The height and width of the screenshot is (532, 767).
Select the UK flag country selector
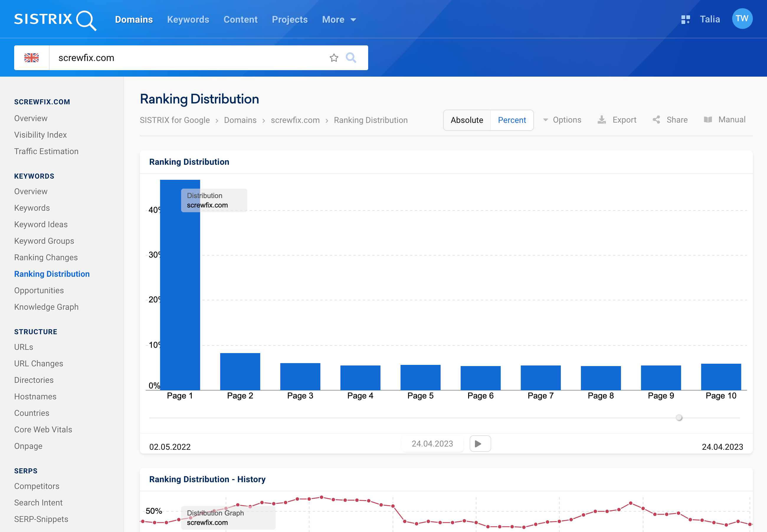[32, 58]
